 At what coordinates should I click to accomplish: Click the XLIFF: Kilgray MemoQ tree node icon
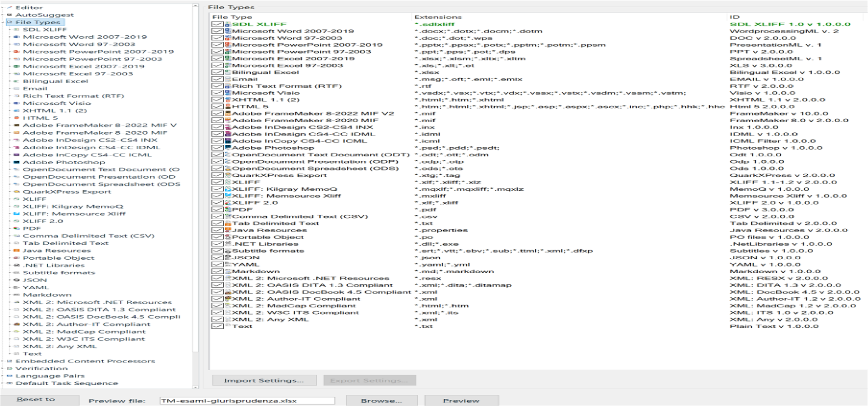click(x=17, y=207)
